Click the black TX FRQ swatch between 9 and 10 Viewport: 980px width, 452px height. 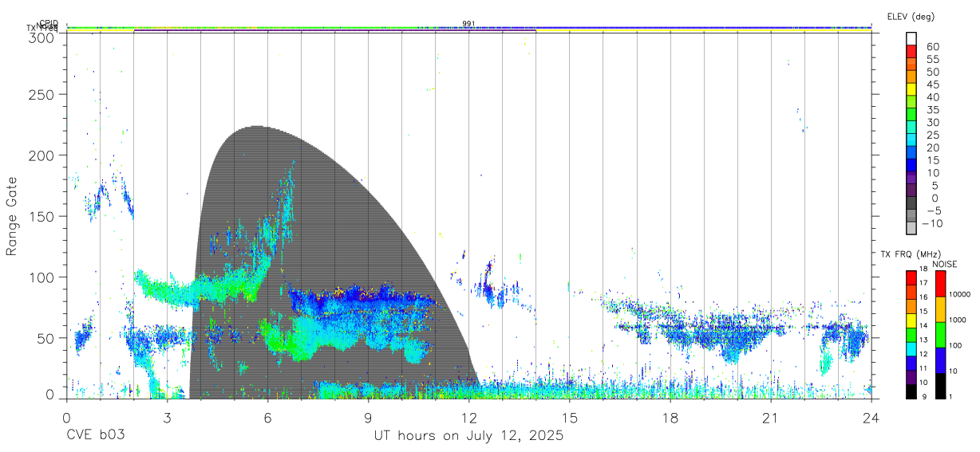click(x=911, y=391)
